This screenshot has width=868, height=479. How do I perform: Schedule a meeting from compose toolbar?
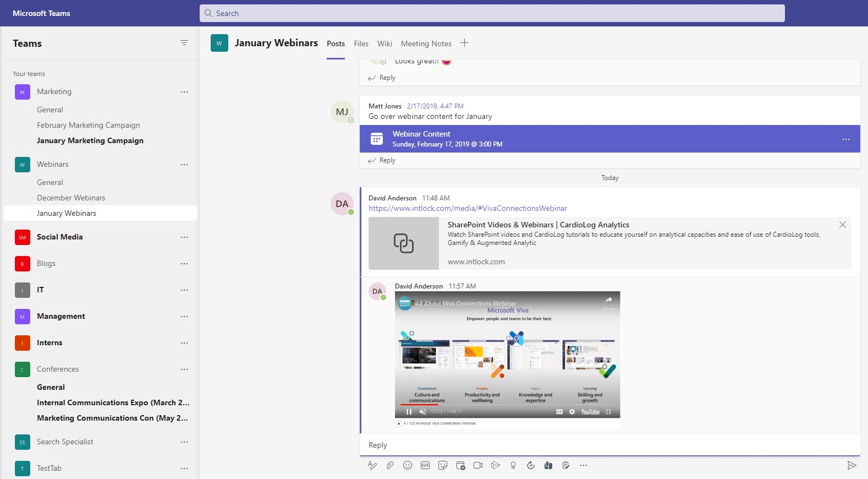[x=460, y=465]
